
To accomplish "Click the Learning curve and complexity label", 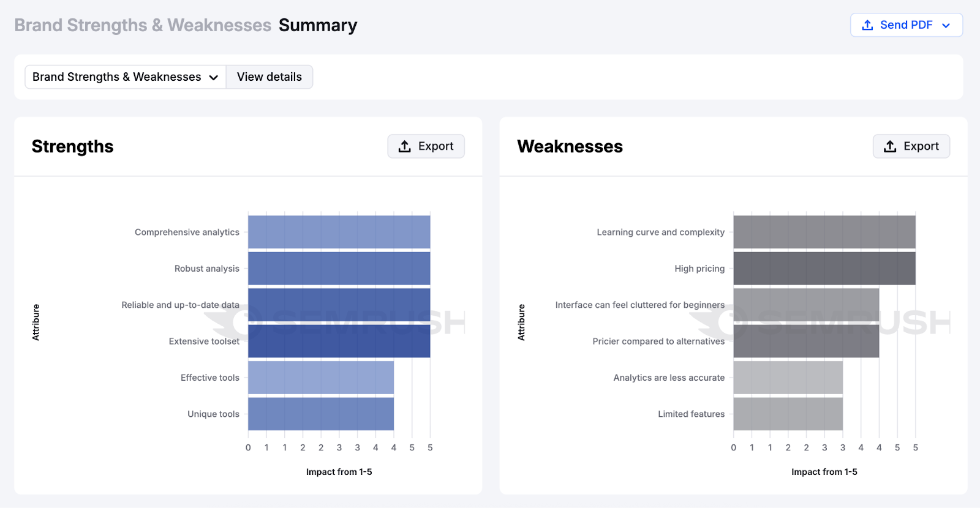I will (x=660, y=232).
